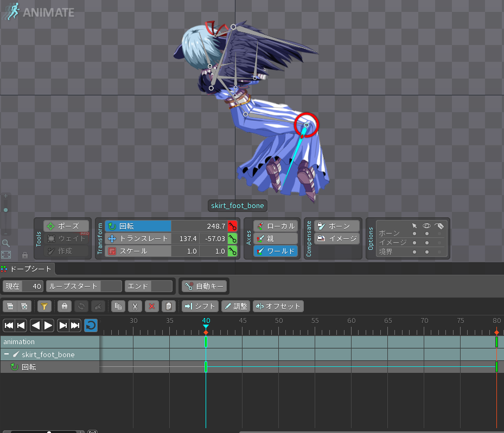Toggle ボーン (Bone) compensation
504x433 pixels.
[x=337, y=226]
